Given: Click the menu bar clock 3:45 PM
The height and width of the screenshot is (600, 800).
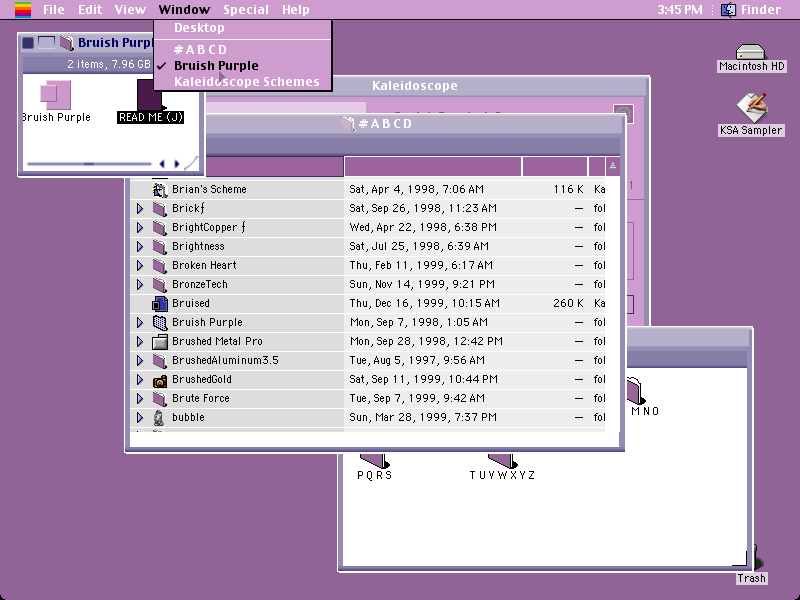Looking at the screenshot, I should pos(680,10).
